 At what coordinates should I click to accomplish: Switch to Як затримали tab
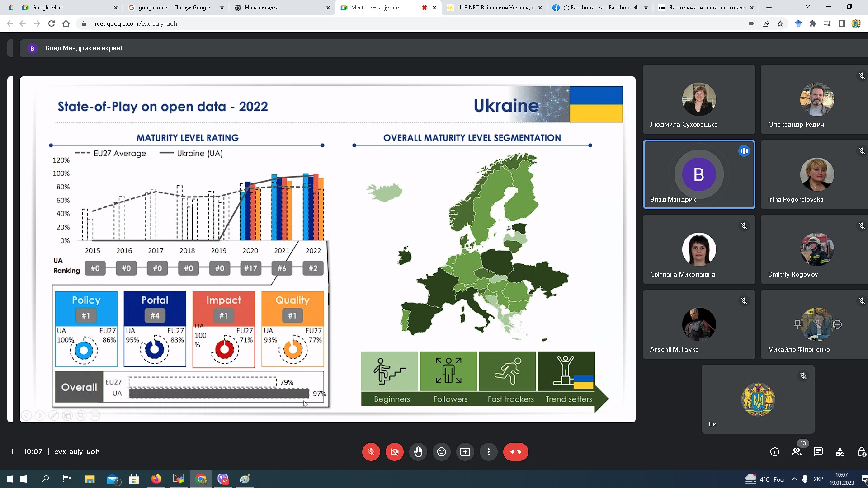[x=705, y=8]
